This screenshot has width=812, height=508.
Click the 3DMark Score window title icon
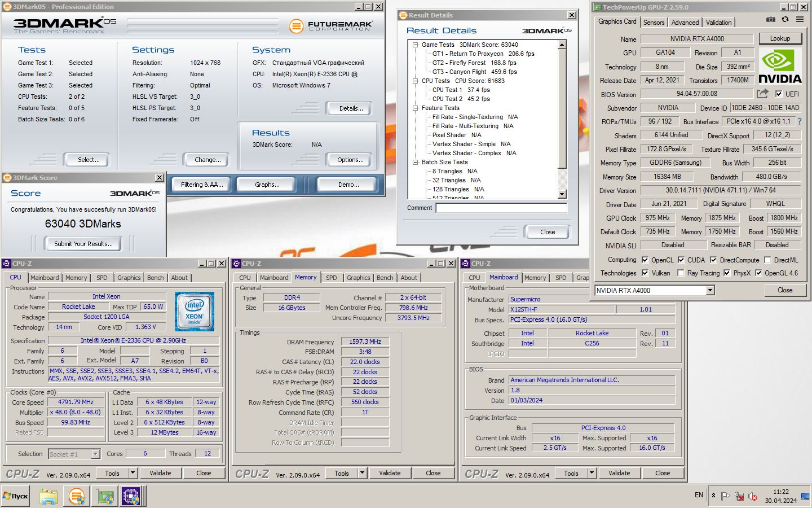(x=7, y=178)
